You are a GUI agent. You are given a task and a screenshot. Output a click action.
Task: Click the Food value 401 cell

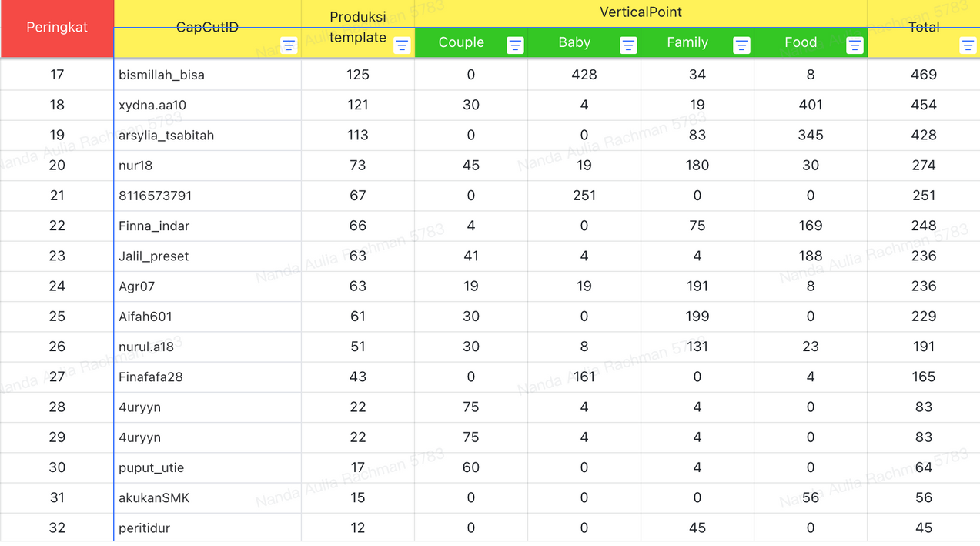point(811,105)
